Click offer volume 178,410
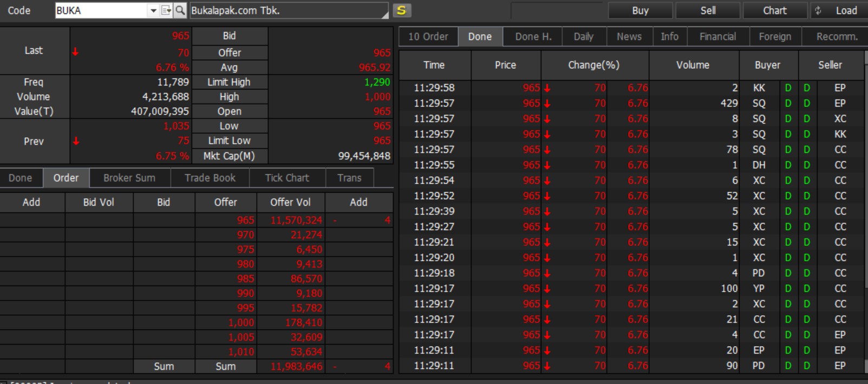This screenshot has height=384, width=868. coord(304,322)
